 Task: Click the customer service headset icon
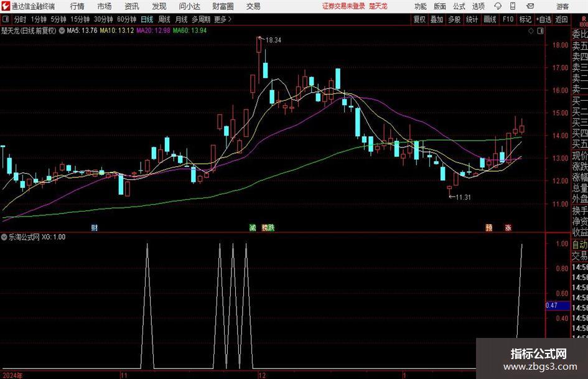click(x=498, y=6)
